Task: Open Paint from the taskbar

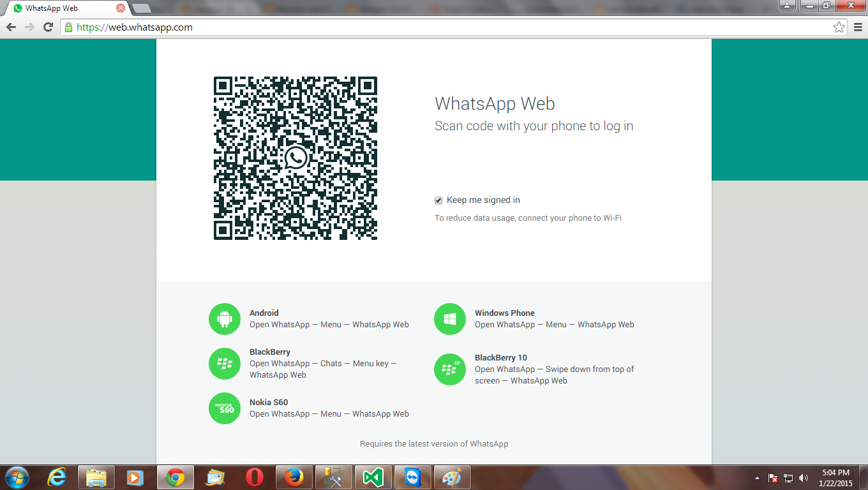Action: pos(453,477)
